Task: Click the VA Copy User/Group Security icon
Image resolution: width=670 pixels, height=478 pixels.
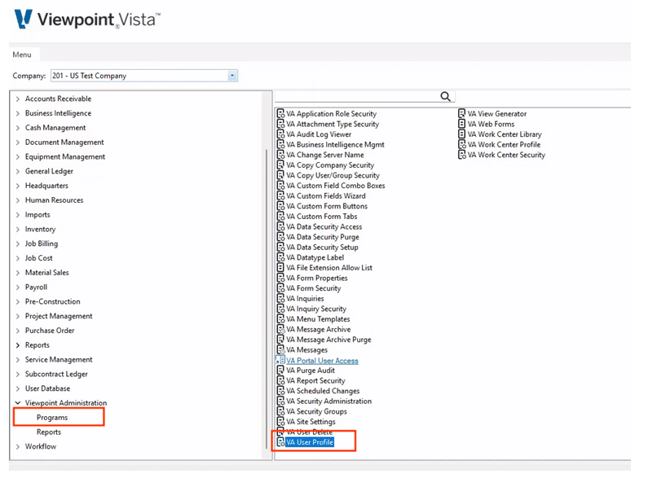Action: click(281, 175)
